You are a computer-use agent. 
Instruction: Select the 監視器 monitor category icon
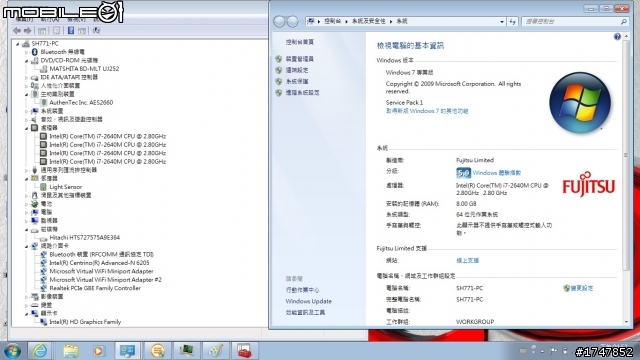pyautogui.click(x=35, y=221)
